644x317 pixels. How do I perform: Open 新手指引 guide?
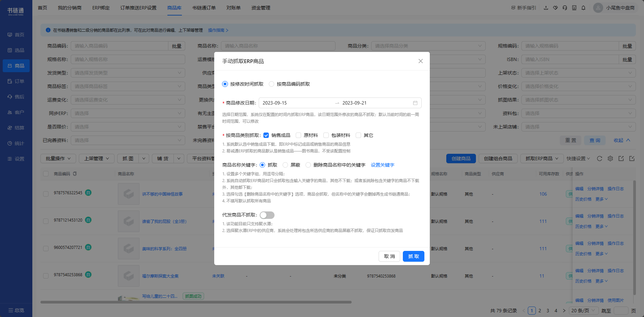[524, 8]
